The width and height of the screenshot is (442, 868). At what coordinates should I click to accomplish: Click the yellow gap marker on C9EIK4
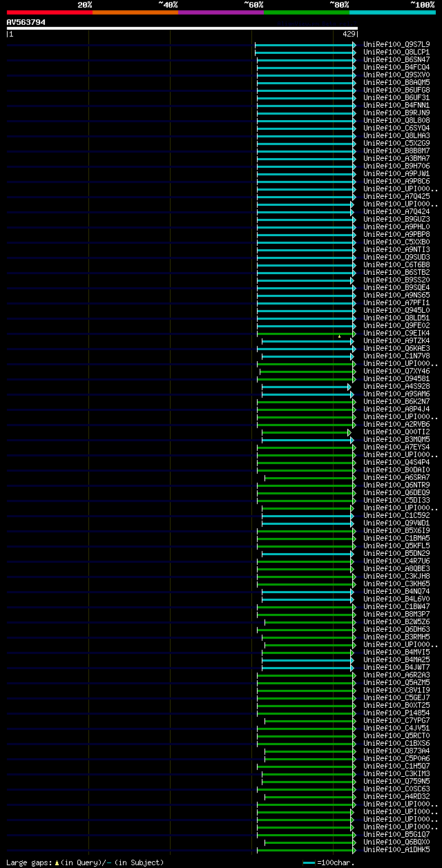coord(339,336)
